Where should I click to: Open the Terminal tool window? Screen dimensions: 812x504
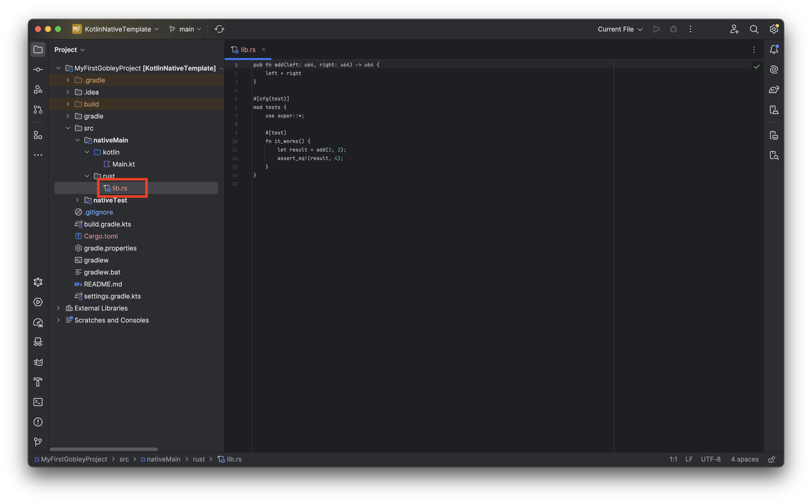pos(38,402)
